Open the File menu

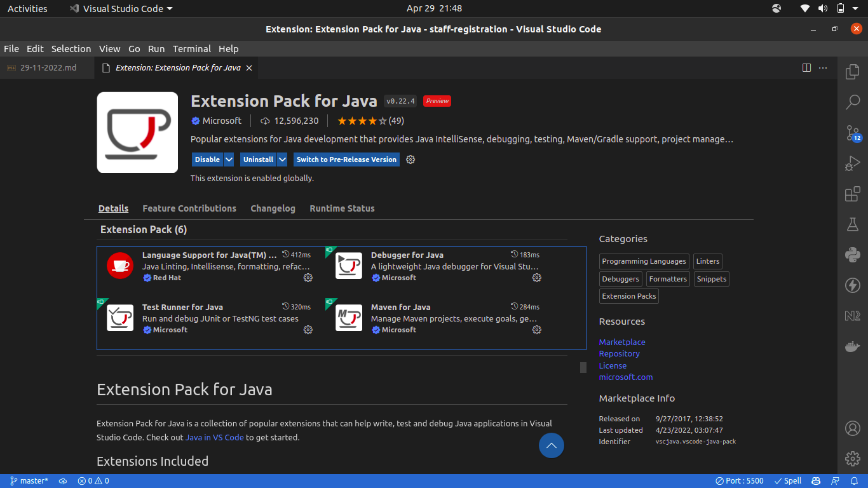(11, 49)
